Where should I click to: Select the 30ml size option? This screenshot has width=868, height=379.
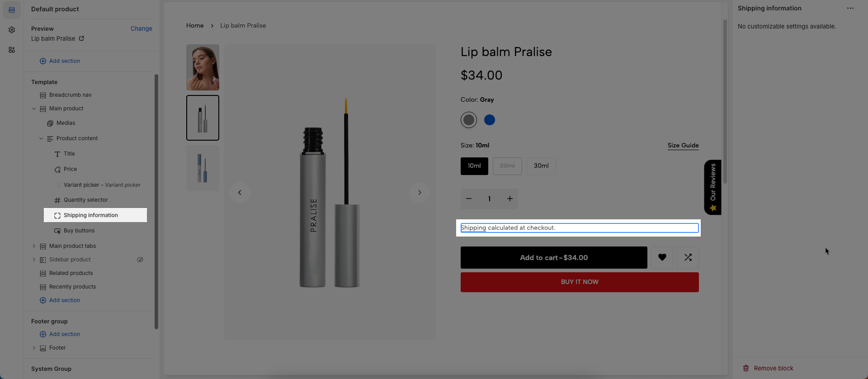point(541,166)
